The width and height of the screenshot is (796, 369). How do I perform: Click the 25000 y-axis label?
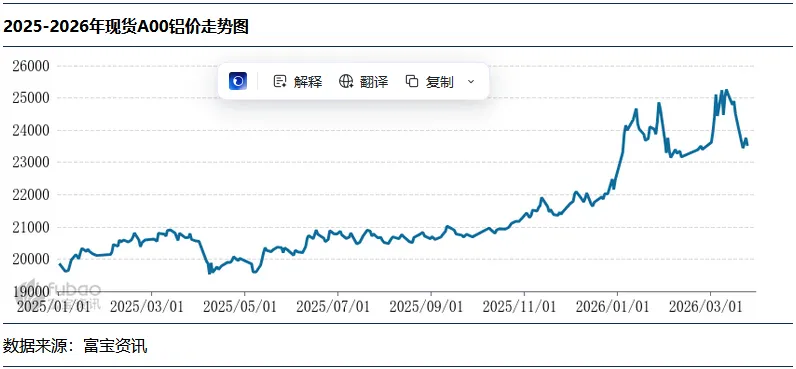point(30,98)
